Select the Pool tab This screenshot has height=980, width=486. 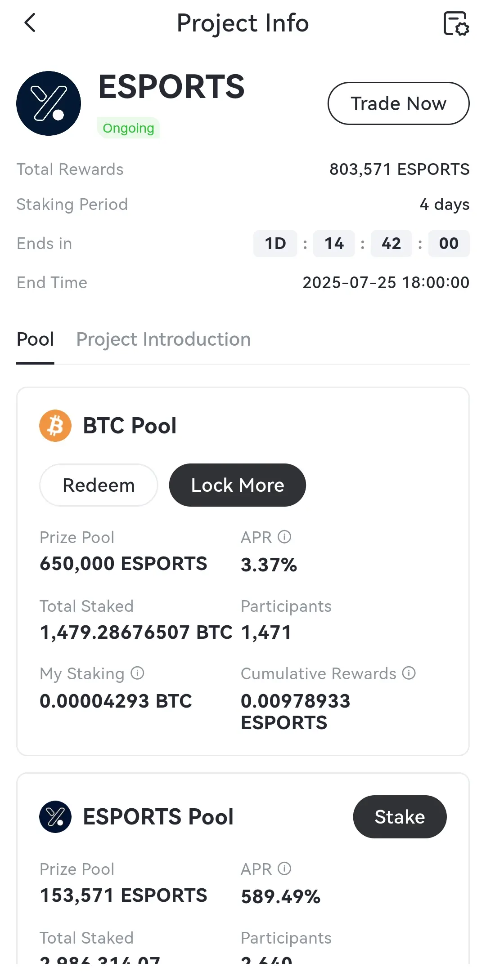pyautogui.click(x=35, y=339)
